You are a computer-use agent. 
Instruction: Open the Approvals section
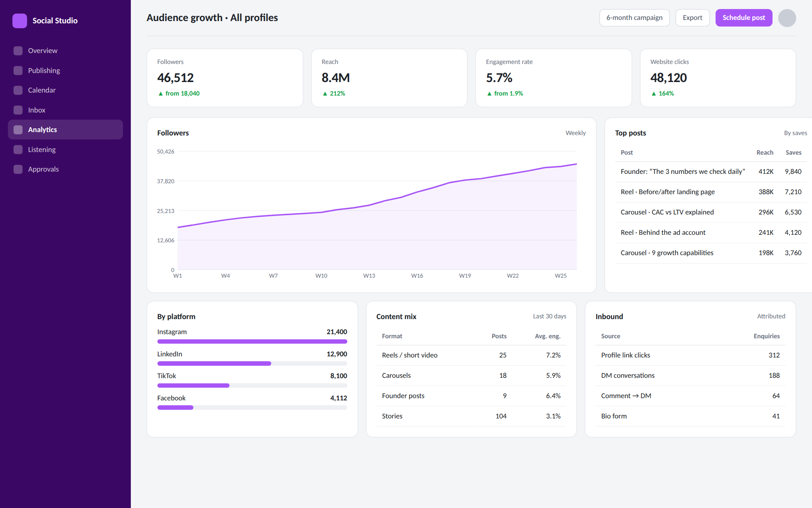point(65,169)
